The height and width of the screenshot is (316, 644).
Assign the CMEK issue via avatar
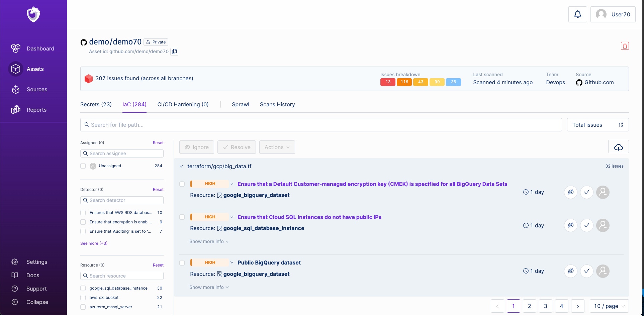click(x=603, y=192)
